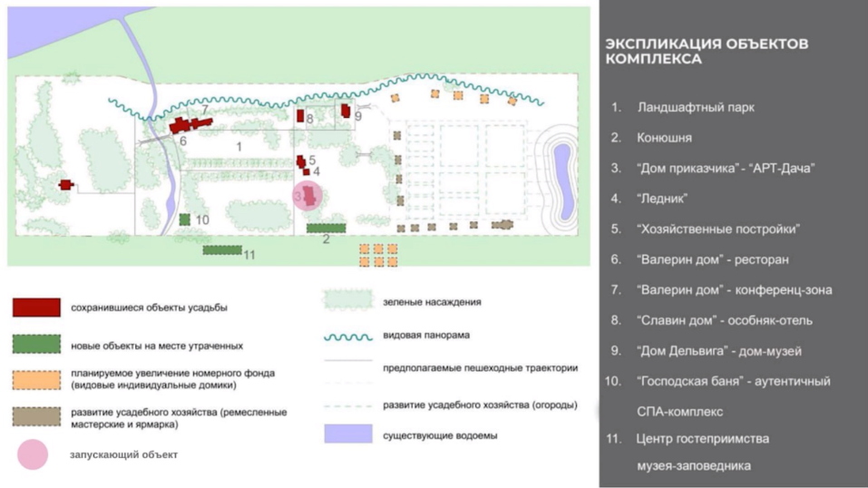
Task: Click '"Дом Дельвига" - дом-музей' entry
Action: (719, 351)
